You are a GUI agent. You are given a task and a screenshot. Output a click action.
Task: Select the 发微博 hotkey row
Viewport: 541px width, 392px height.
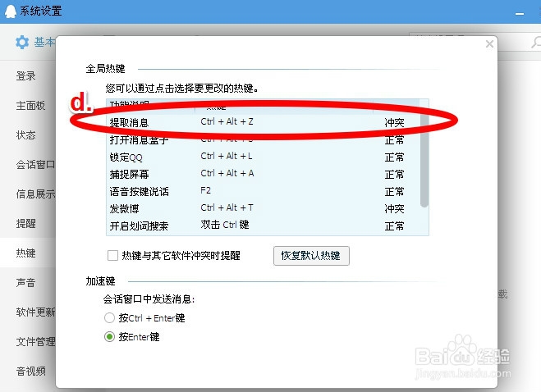point(264,208)
